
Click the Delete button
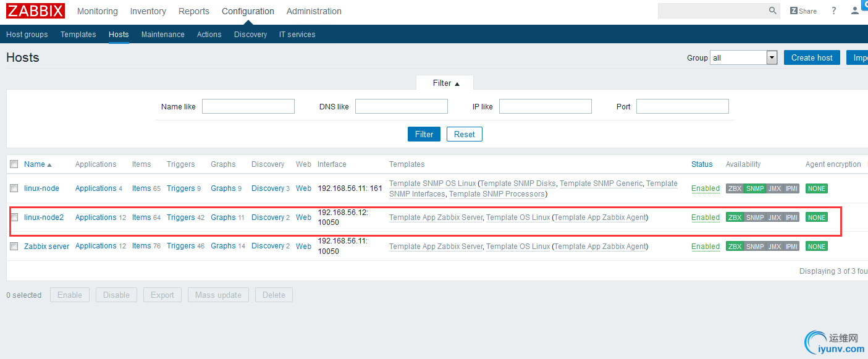coord(274,295)
